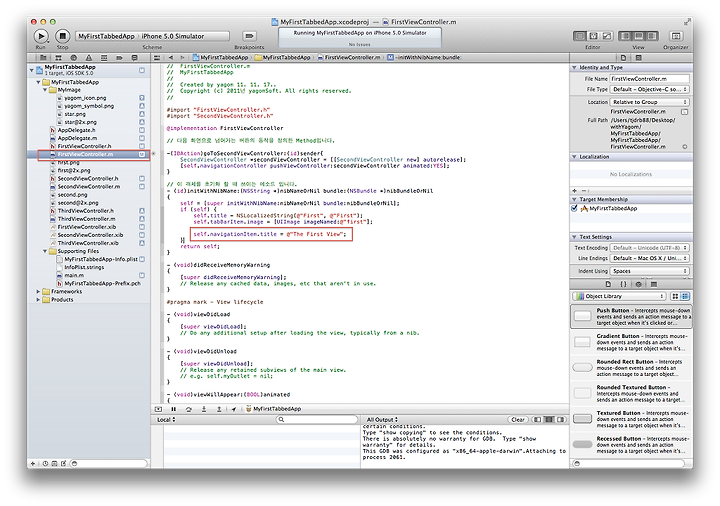Open the Indent Using Spaces dropdown

(x=649, y=271)
